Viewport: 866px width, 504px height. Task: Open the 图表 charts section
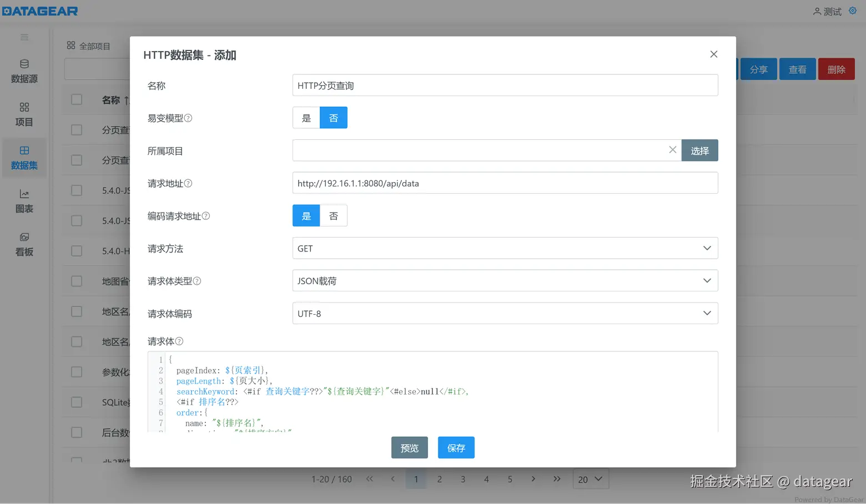coord(24,201)
